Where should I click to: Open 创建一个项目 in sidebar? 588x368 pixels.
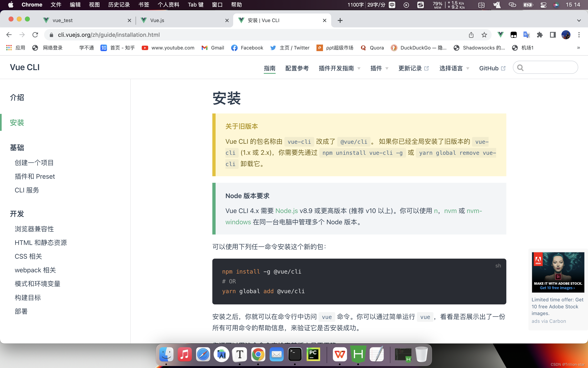pos(34,163)
